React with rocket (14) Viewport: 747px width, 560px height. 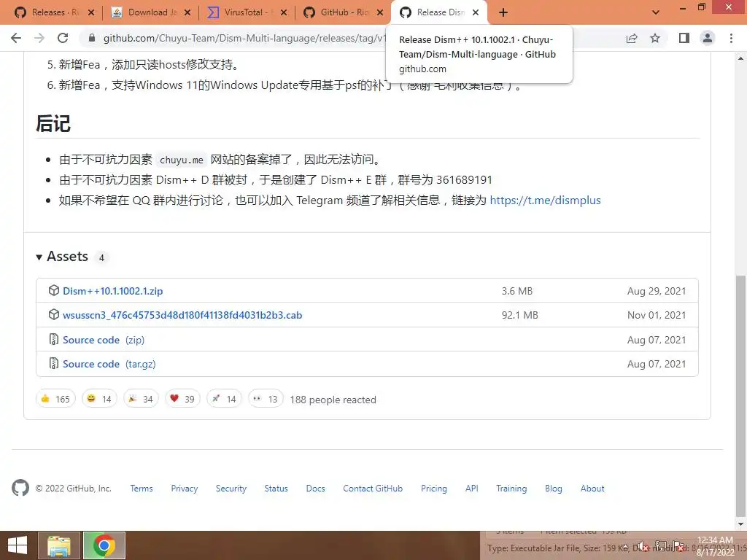click(x=225, y=399)
